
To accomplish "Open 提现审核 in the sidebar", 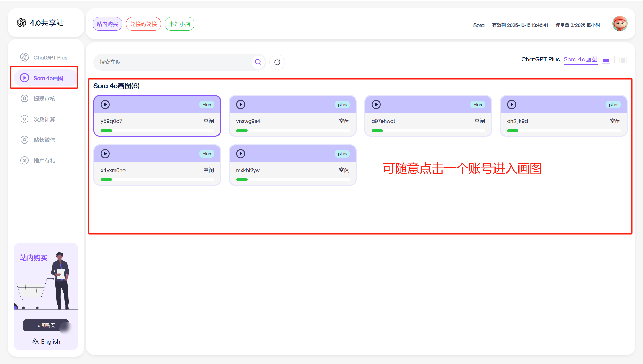I will click(x=45, y=99).
